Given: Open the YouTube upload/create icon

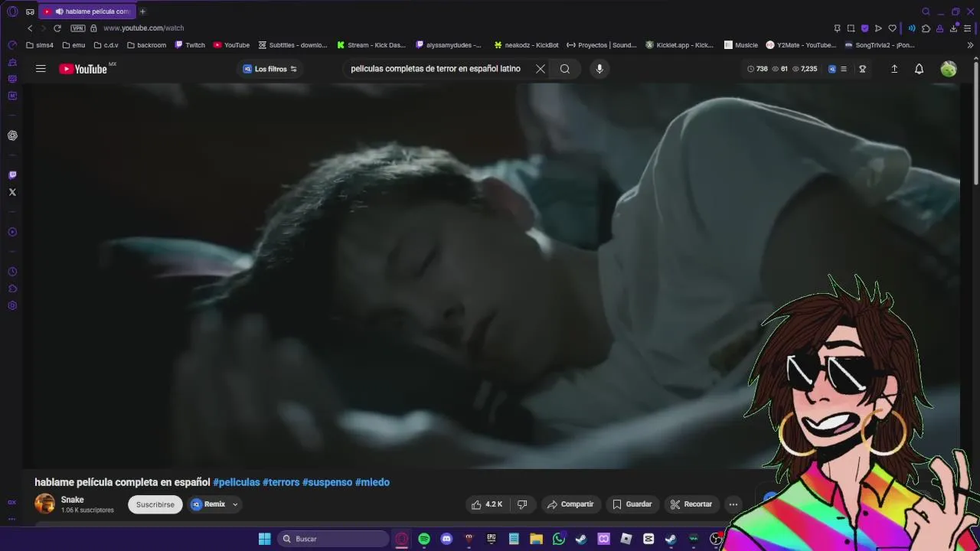Looking at the screenshot, I should pos(894,69).
